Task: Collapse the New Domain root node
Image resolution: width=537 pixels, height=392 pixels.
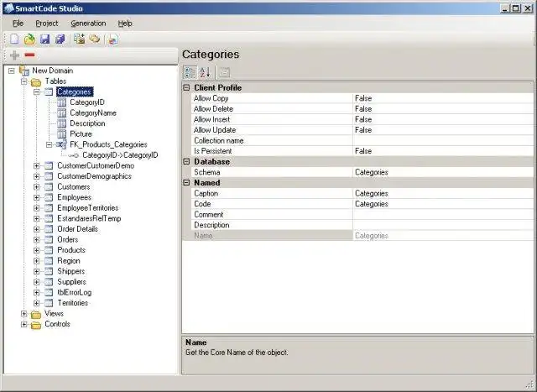Action: pyautogui.click(x=12, y=71)
